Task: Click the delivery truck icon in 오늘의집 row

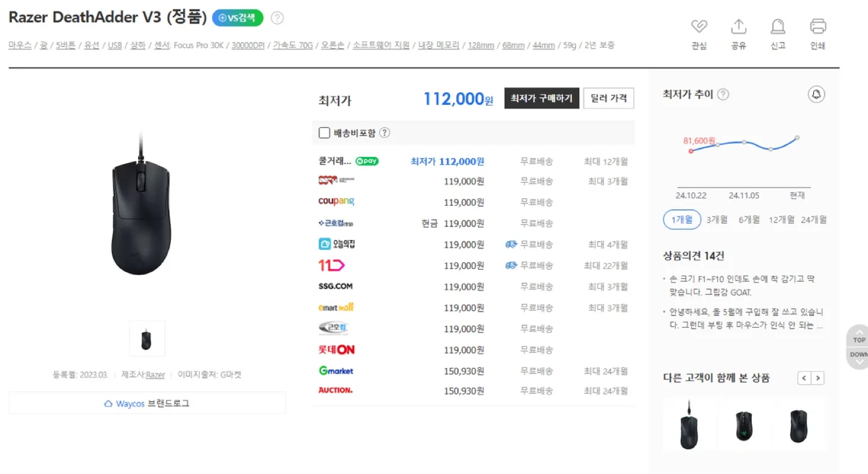Action: (511, 244)
